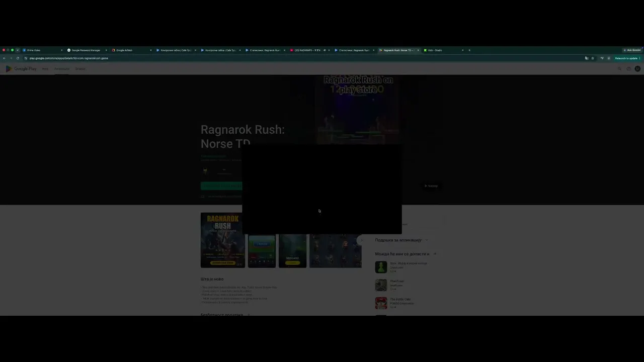This screenshot has height=362, width=644.
Task: Click the trailer play button
Action: click(431, 186)
